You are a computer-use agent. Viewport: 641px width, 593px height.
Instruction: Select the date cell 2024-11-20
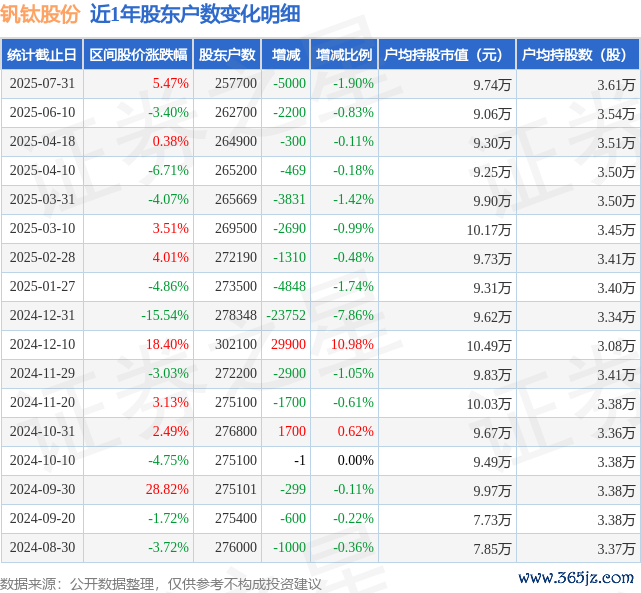(43, 403)
